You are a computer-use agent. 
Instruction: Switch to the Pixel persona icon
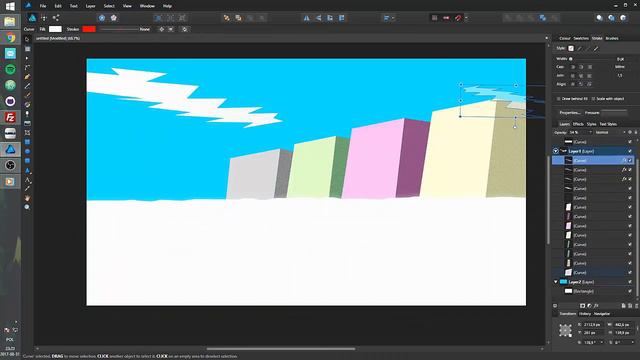click(44, 18)
